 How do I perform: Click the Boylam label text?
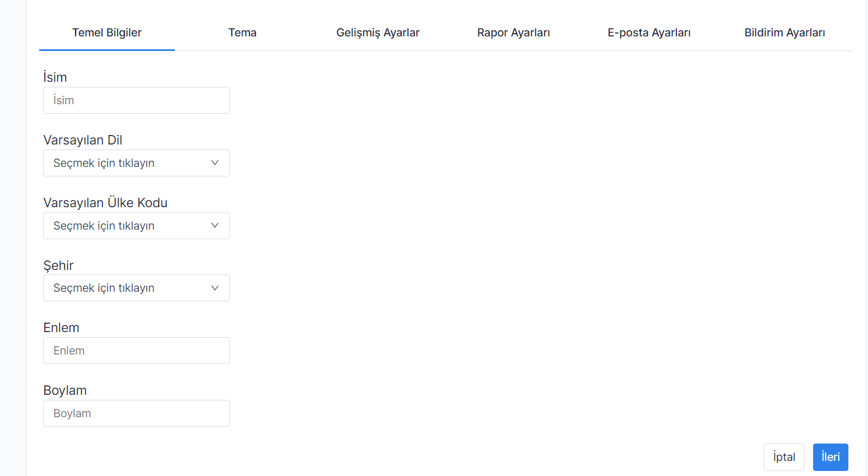(x=65, y=390)
